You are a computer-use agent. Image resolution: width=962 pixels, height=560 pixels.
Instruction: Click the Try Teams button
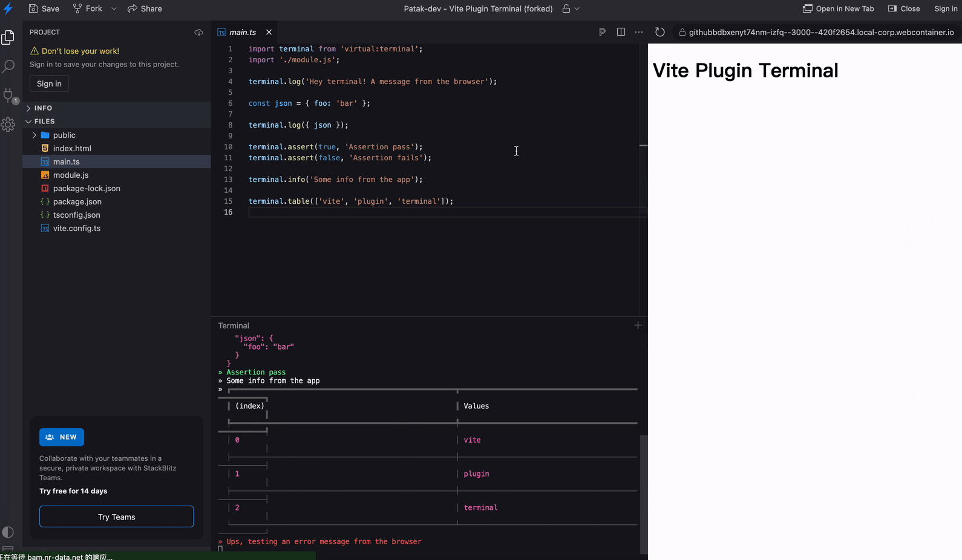click(x=117, y=517)
